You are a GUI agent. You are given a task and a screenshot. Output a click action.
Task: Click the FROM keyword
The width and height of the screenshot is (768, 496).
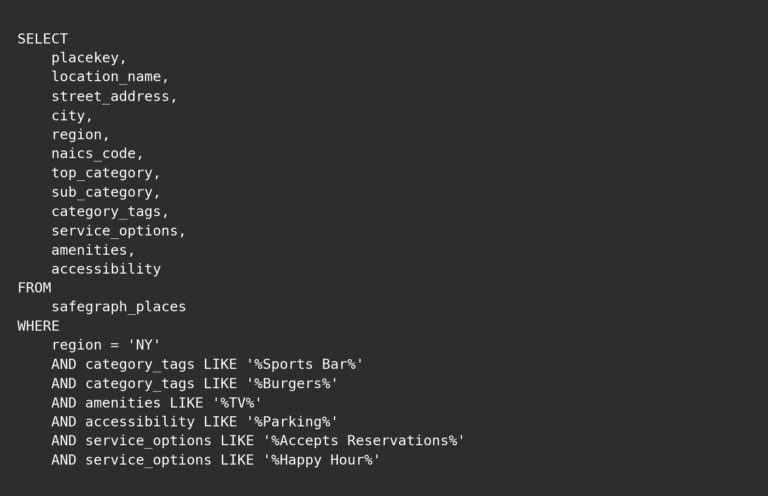34,288
